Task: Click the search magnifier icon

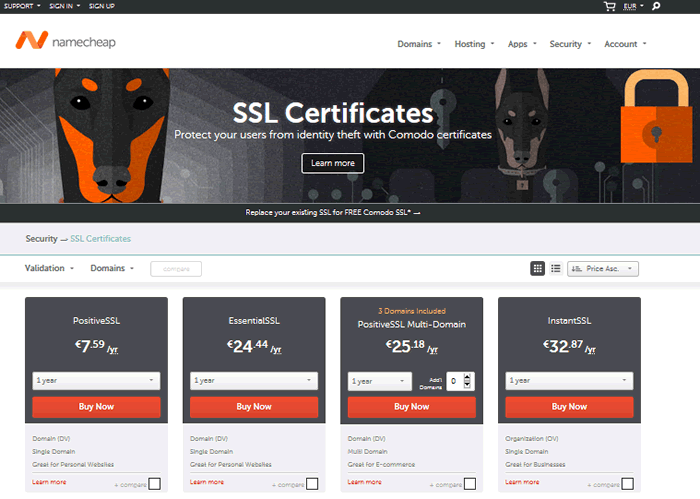Action: (x=656, y=6)
